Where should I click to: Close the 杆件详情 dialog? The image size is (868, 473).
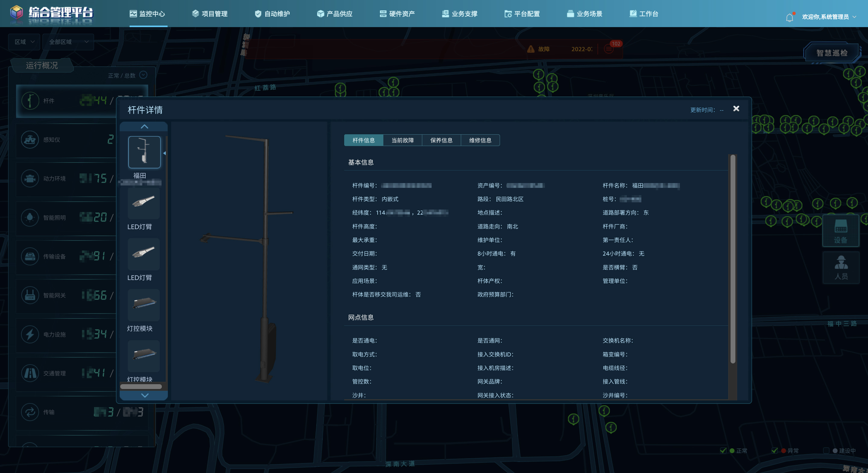click(736, 108)
